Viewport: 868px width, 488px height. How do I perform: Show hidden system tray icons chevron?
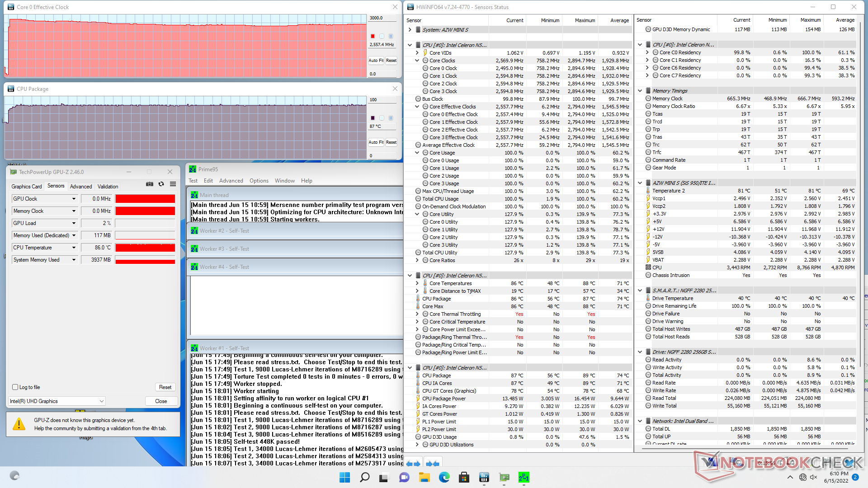(790, 477)
